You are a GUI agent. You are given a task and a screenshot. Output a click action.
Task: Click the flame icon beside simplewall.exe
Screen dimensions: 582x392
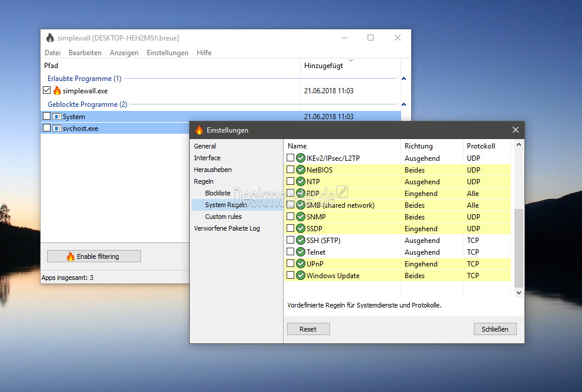(57, 90)
